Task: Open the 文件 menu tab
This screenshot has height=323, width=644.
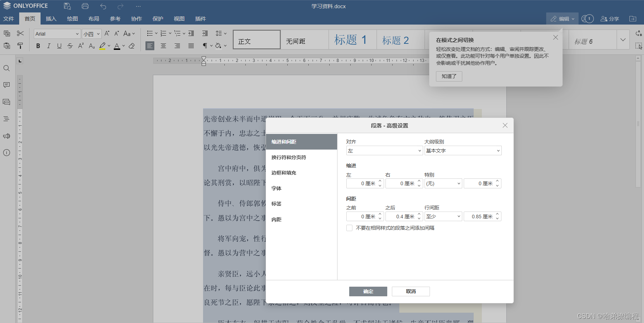Action: [x=9, y=19]
